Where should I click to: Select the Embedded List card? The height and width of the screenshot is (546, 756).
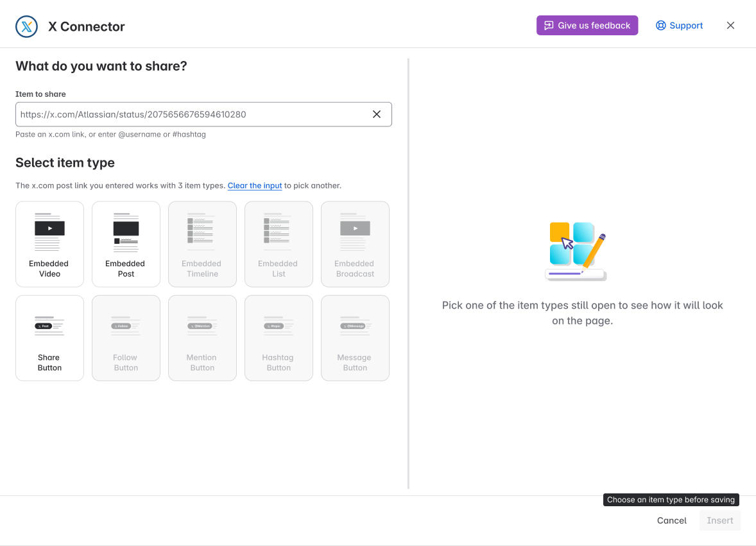[x=279, y=244]
